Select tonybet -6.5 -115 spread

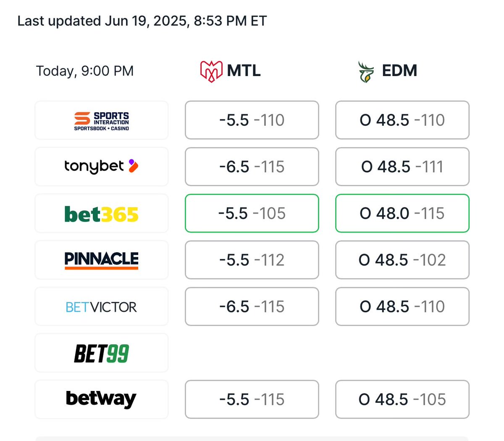pyautogui.click(x=252, y=167)
